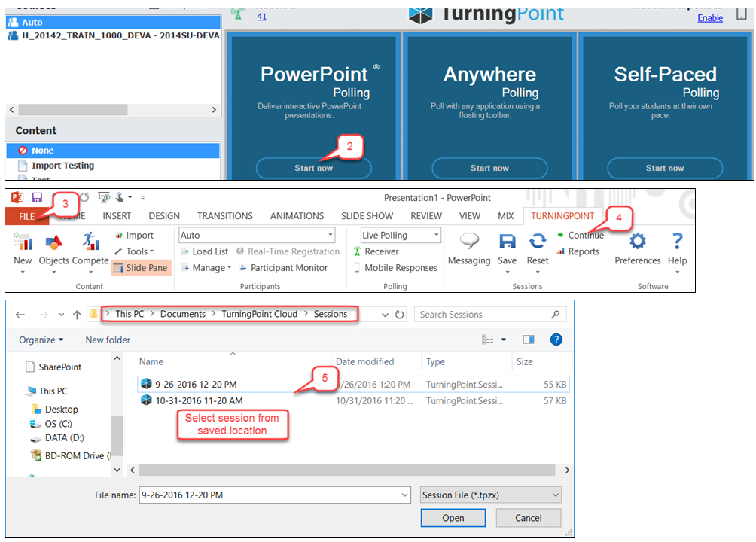
Task: Click Start now under PowerPoint Polling
Action: (313, 169)
